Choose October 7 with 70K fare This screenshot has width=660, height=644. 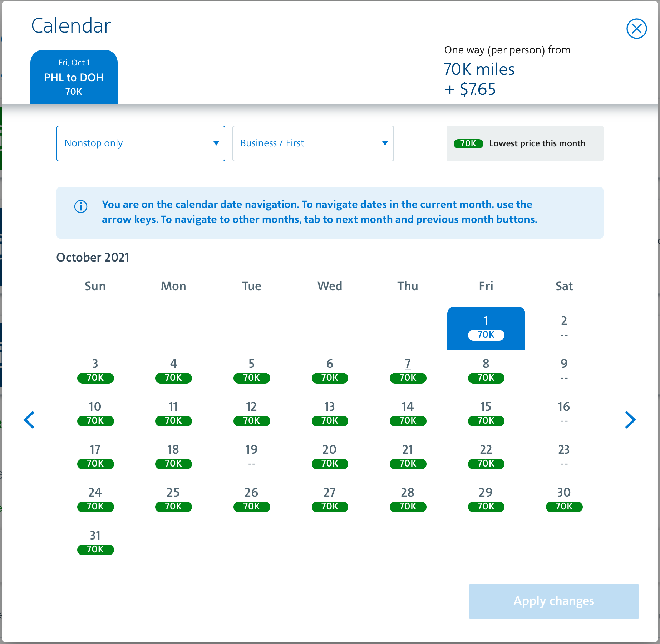[408, 371]
